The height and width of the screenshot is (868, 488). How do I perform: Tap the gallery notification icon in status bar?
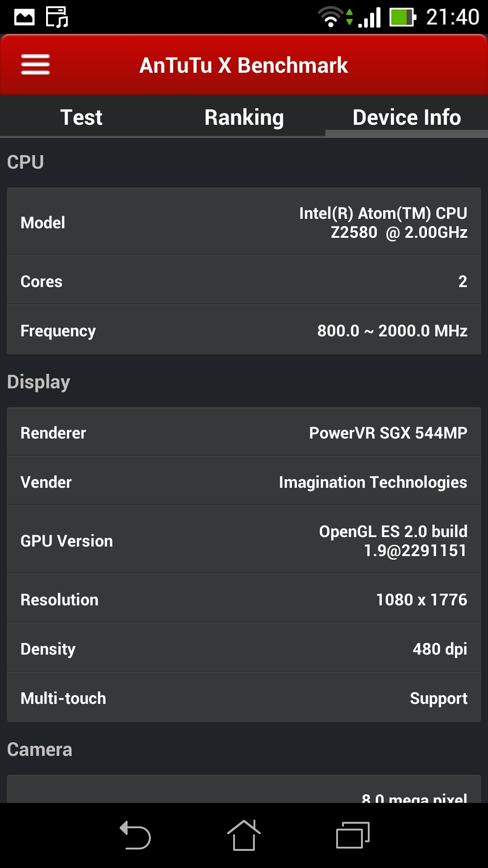(24, 17)
